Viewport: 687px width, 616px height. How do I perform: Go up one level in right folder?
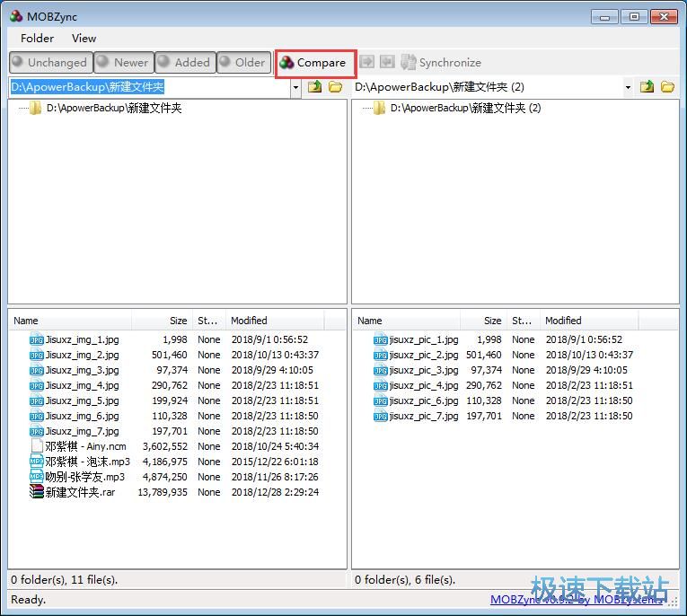coord(647,87)
